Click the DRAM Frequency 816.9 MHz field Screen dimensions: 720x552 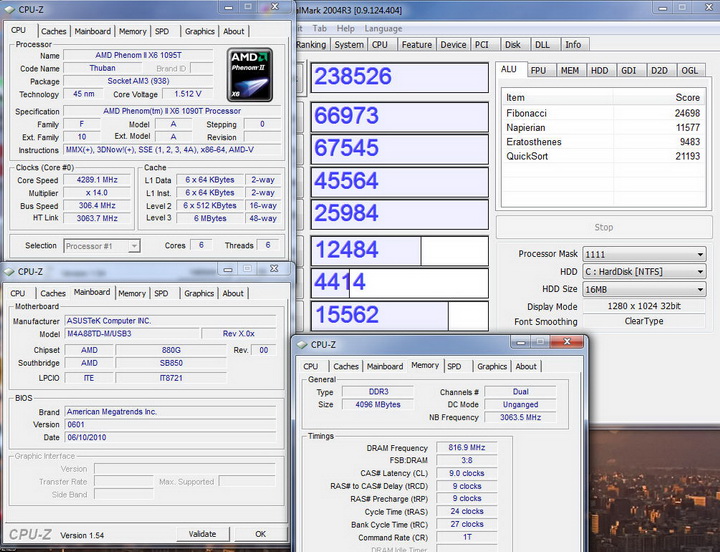[x=467, y=447]
